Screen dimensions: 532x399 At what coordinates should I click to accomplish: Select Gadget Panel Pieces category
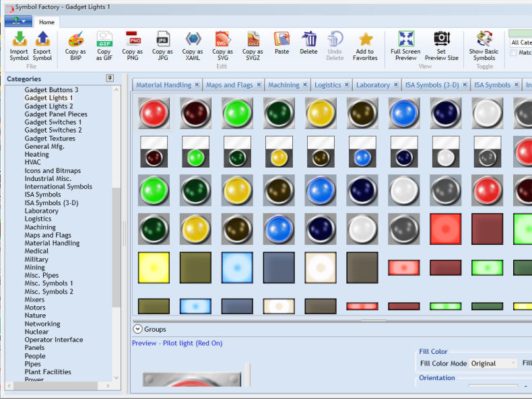click(x=56, y=114)
